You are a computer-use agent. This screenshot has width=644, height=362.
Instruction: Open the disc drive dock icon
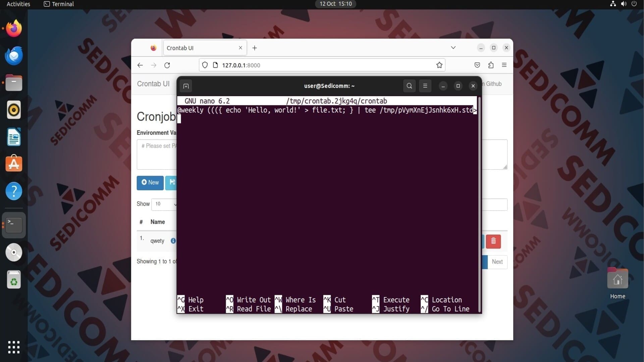pyautogui.click(x=14, y=252)
